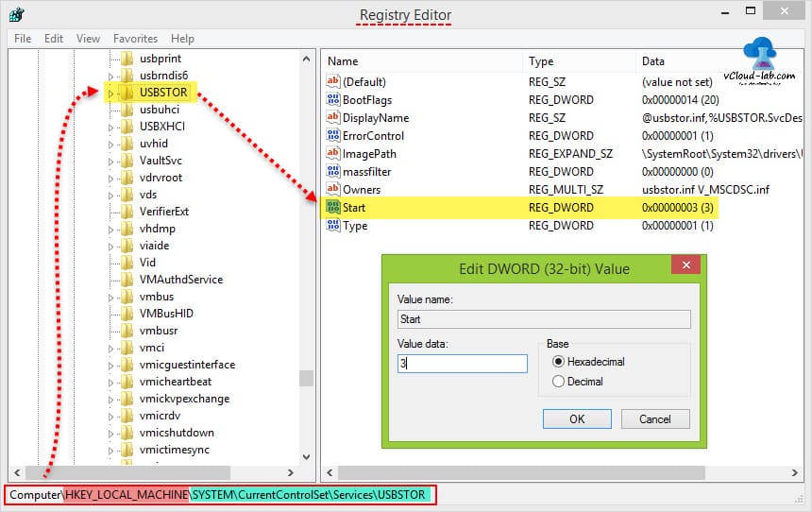This screenshot has height=512, width=812.
Task: Select the uvhid folder icon
Action: pos(127,144)
